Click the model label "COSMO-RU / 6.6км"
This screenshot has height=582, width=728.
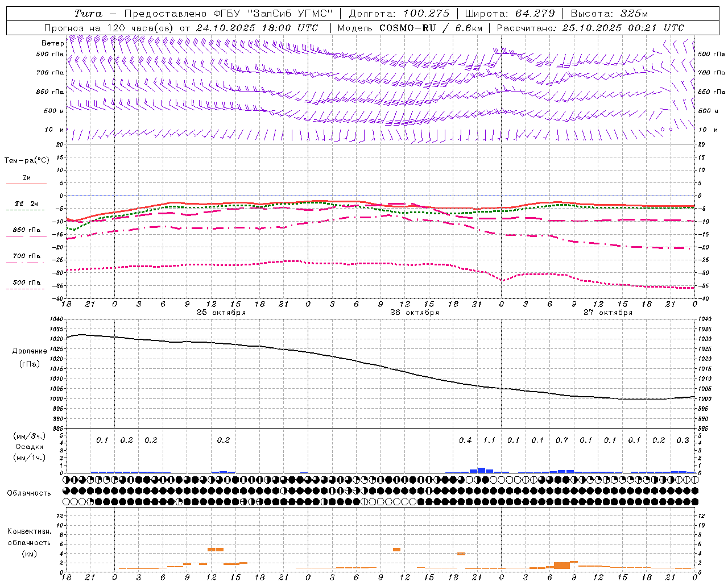coord(431,28)
